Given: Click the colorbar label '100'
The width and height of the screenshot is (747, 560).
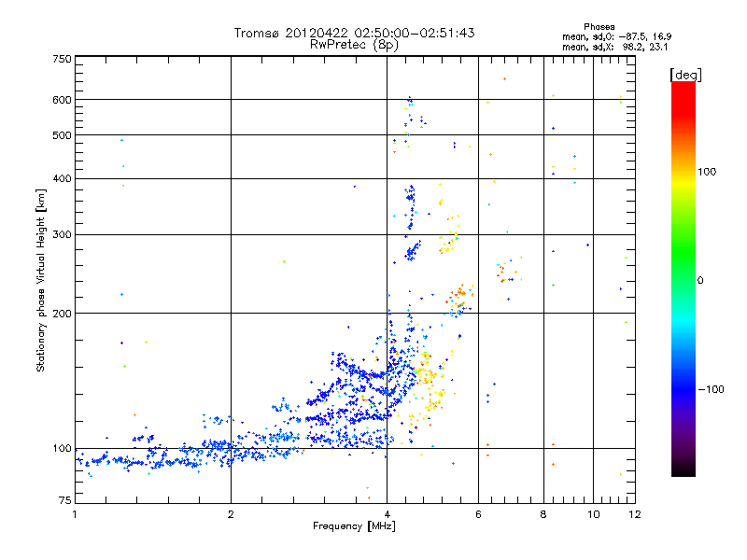Looking at the screenshot, I should [707, 172].
